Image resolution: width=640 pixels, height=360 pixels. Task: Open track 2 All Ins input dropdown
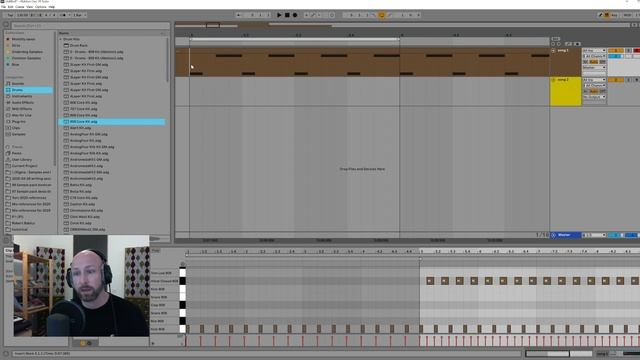point(594,80)
